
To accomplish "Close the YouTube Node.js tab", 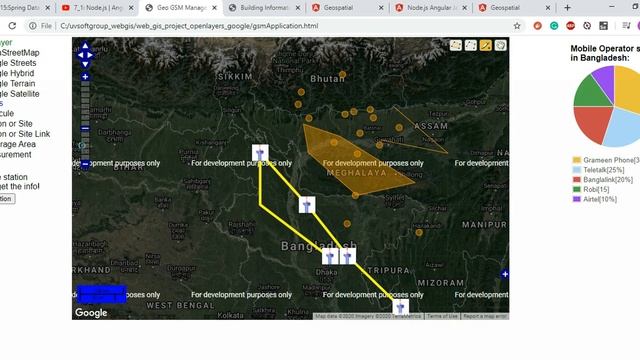I will pos(131,8).
